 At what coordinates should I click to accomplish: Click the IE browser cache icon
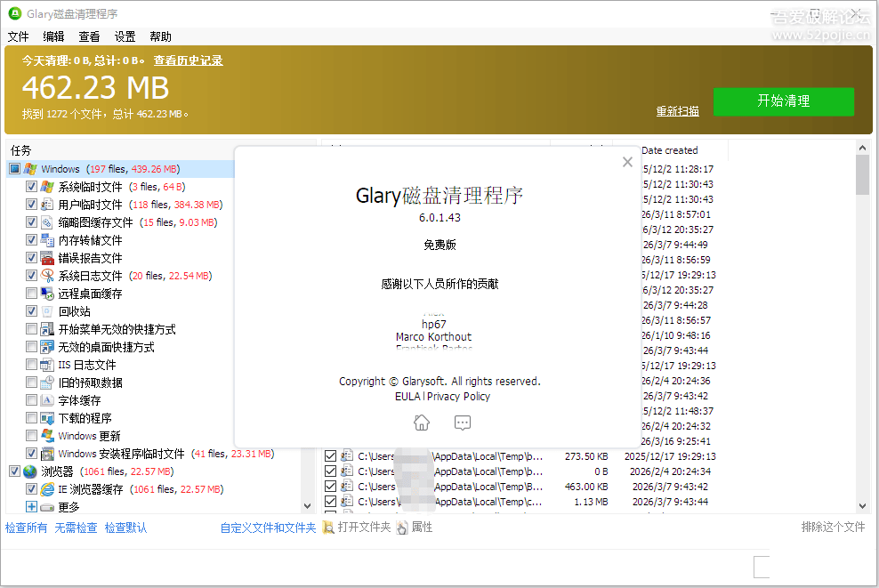point(47,489)
